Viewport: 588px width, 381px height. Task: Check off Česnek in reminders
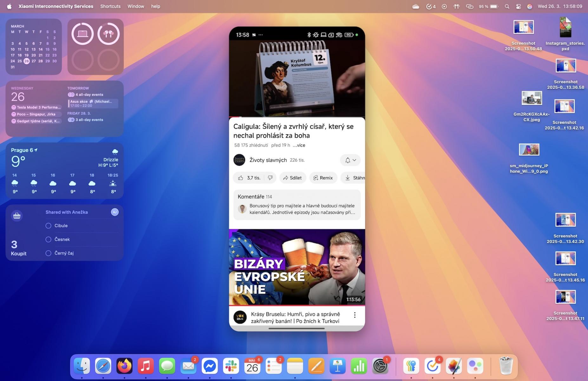[48, 239]
